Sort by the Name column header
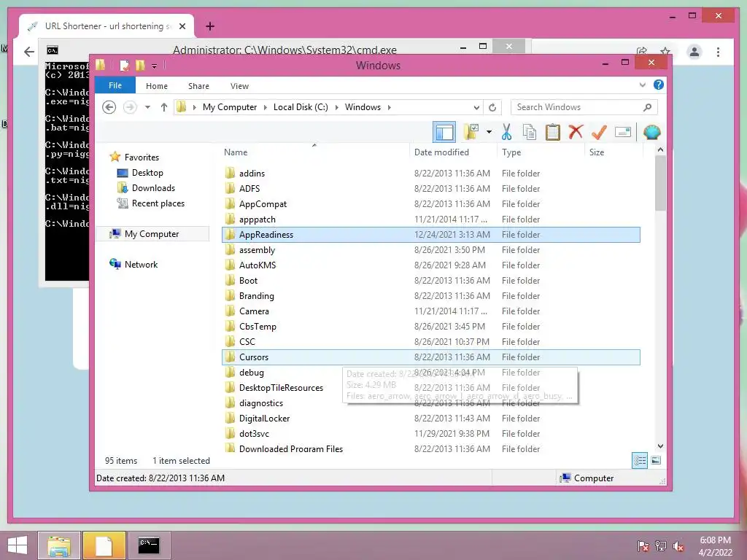 pos(236,152)
